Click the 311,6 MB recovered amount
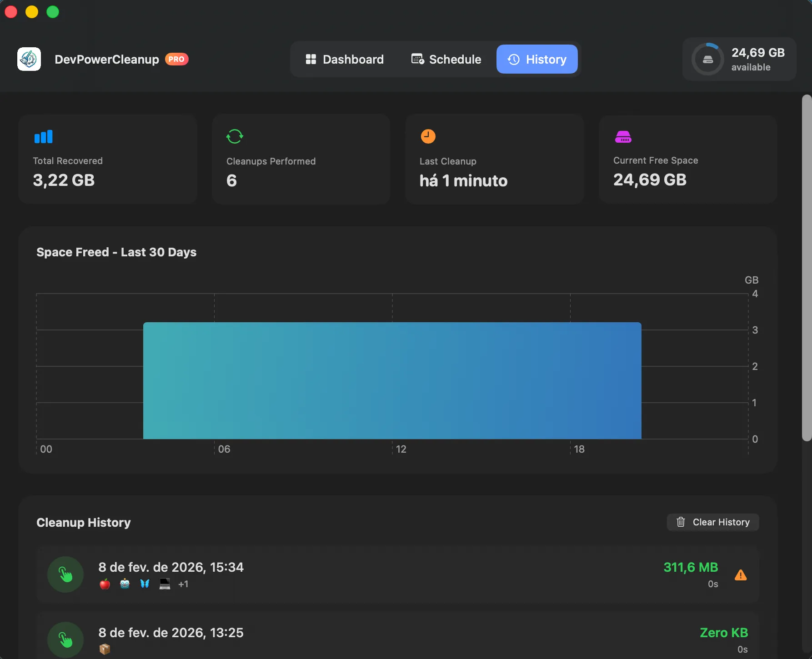 click(x=690, y=567)
